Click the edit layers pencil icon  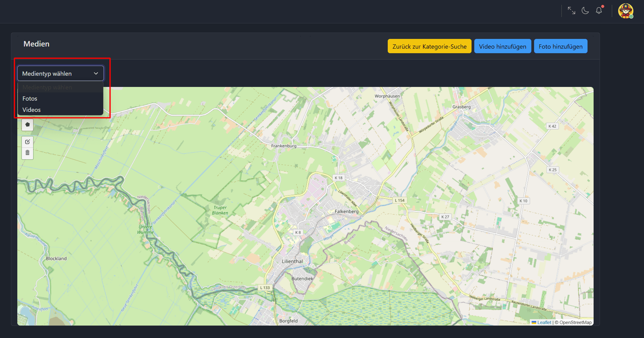(27, 142)
